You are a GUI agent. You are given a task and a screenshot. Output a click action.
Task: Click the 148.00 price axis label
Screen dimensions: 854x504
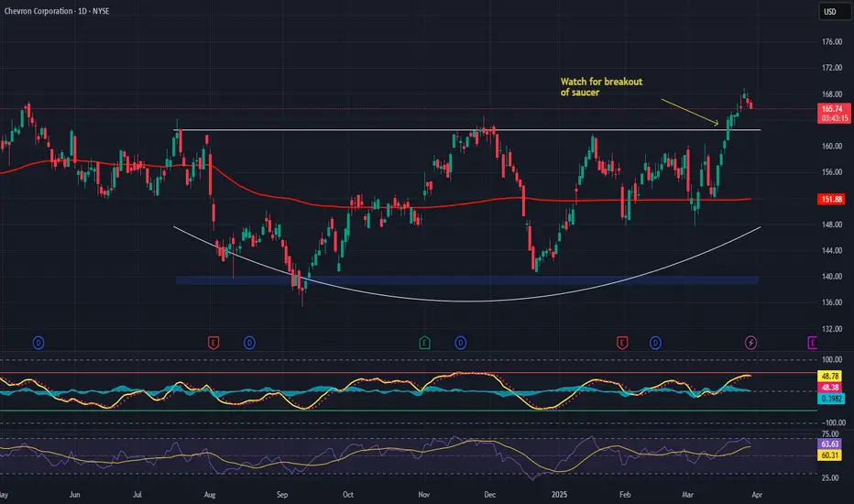coord(832,225)
